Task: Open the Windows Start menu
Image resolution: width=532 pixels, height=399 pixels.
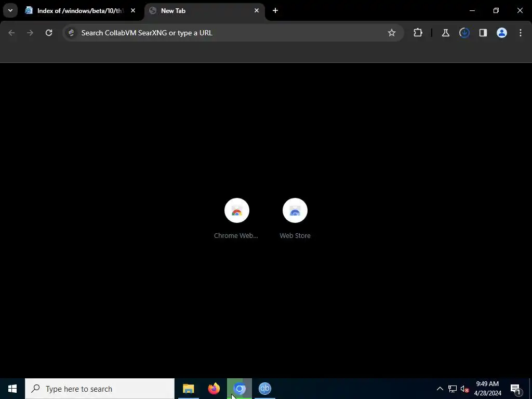Action: tap(12, 389)
